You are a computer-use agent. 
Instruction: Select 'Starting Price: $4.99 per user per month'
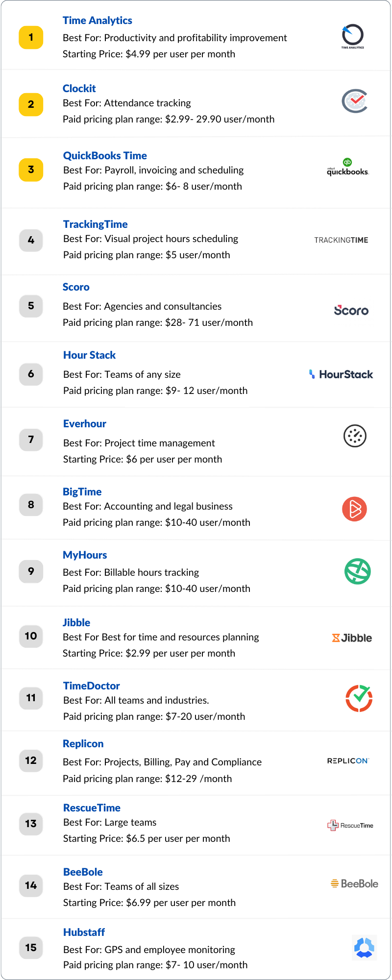[149, 54]
